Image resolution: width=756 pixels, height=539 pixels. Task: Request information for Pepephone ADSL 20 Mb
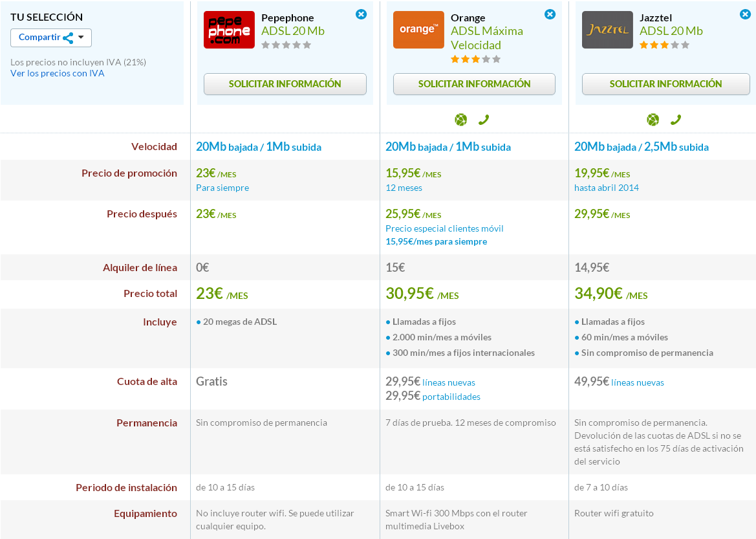click(x=285, y=84)
